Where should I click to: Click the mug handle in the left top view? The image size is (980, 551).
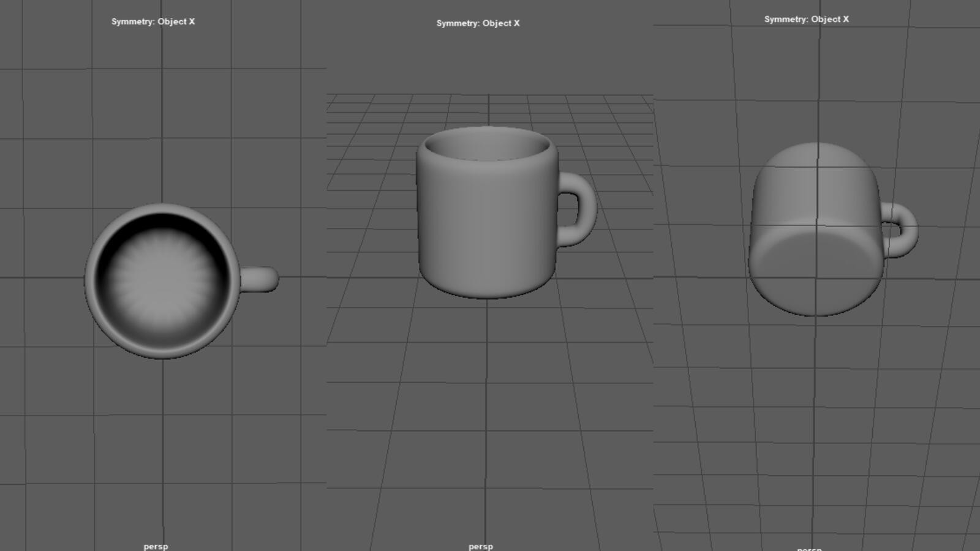tap(260, 279)
